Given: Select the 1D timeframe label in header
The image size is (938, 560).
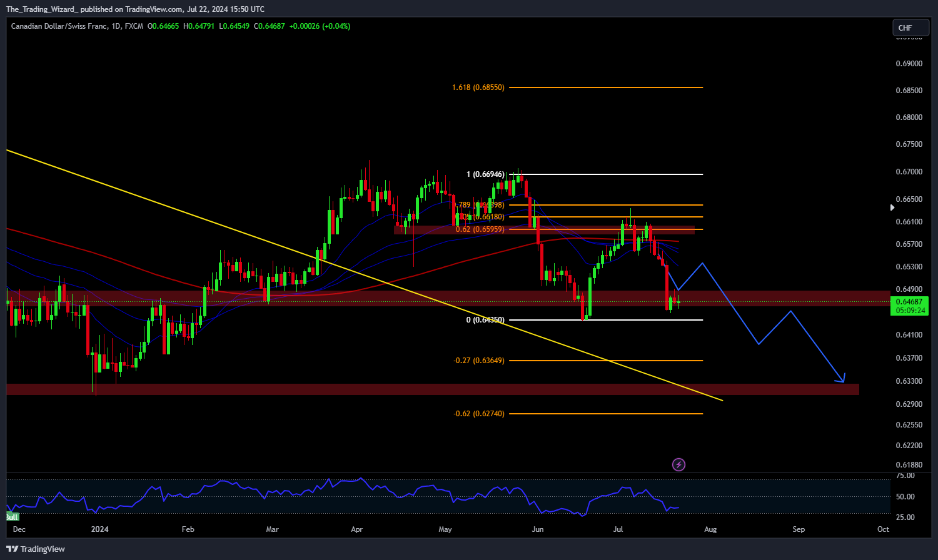Looking at the screenshot, I should (x=116, y=26).
